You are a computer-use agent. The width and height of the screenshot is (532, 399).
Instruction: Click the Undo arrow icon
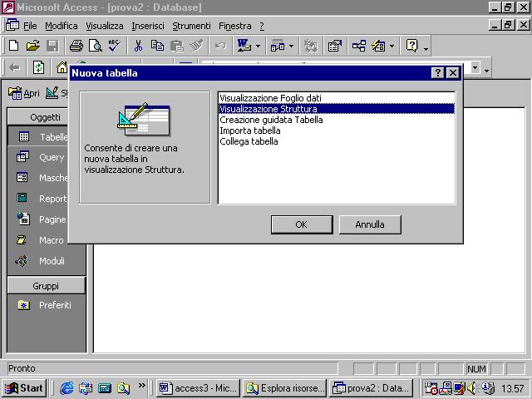tap(220, 46)
